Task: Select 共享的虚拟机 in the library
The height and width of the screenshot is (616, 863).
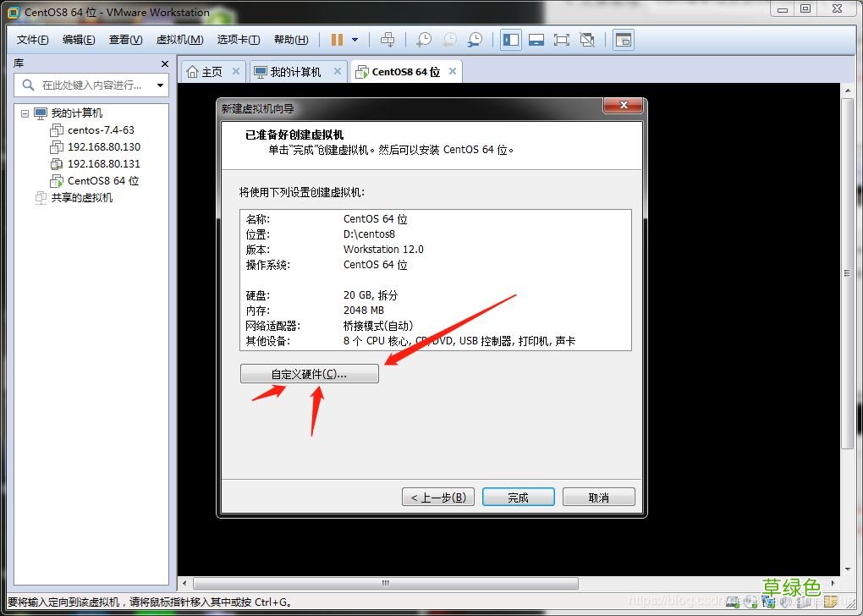Action: pos(81,198)
